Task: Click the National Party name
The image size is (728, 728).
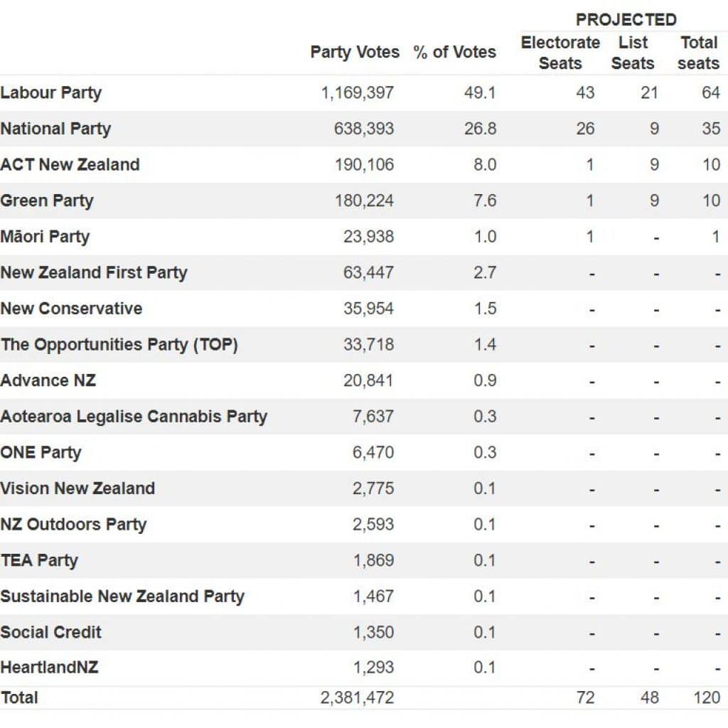Action: click(55, 129)
